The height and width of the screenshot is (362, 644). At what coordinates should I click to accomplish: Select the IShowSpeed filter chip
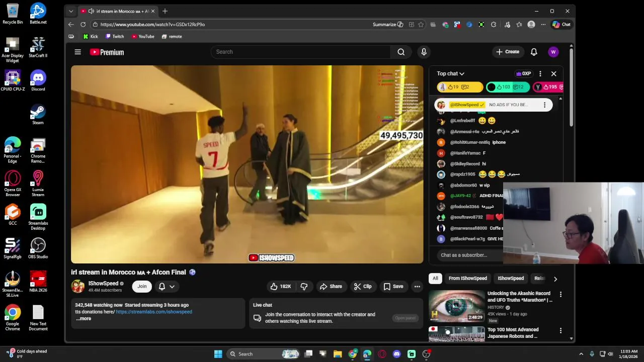pyautogui.click(x=511, y=278)
